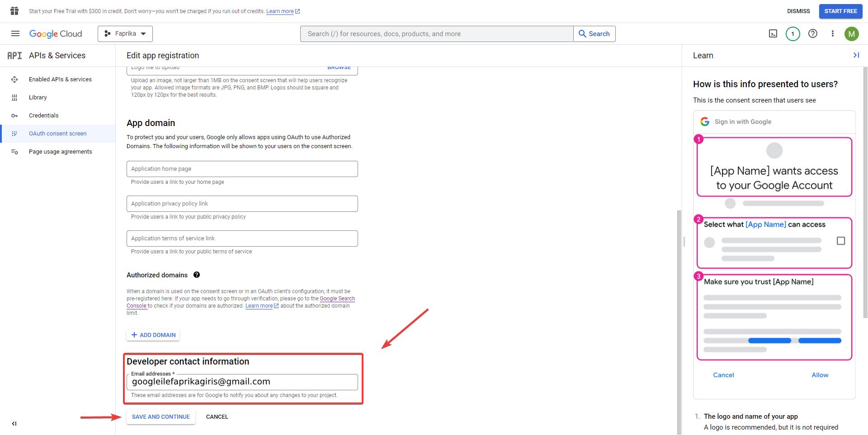Click the consent preview Allow link
This screenshot has width=868, height=435.
(820, 375)
